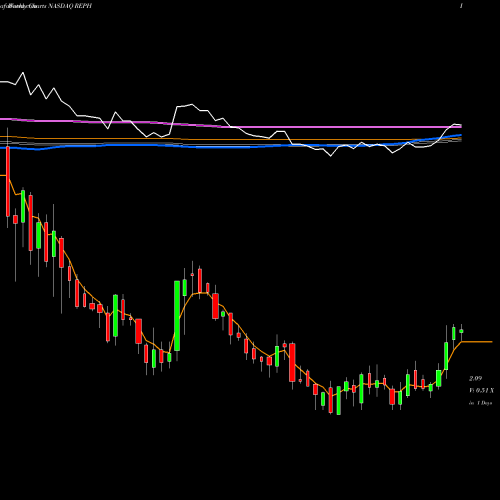This screenshot has width=500, height=500.
Task: Click the "in 1 Days" label
Action: coord(480,403)
